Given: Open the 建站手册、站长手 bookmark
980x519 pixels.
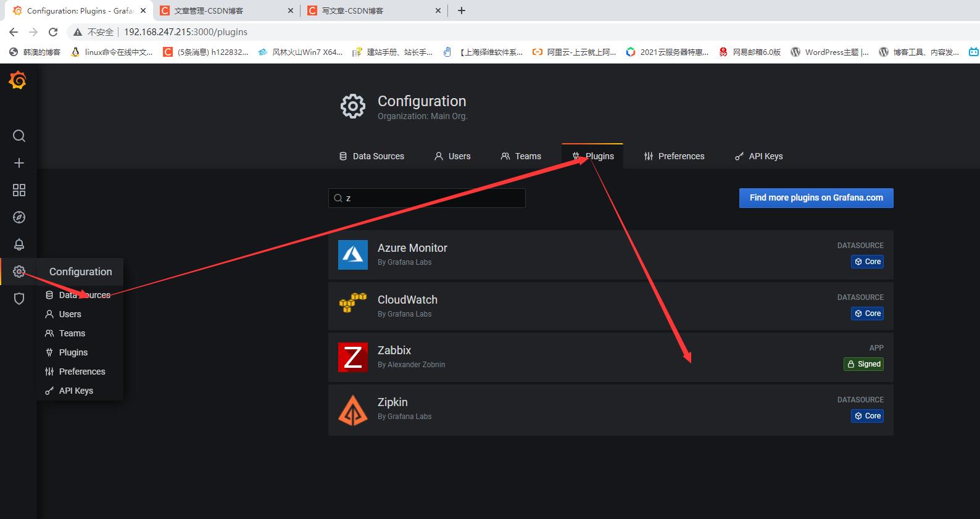Looking at the screenshot, I should [393, 52].
